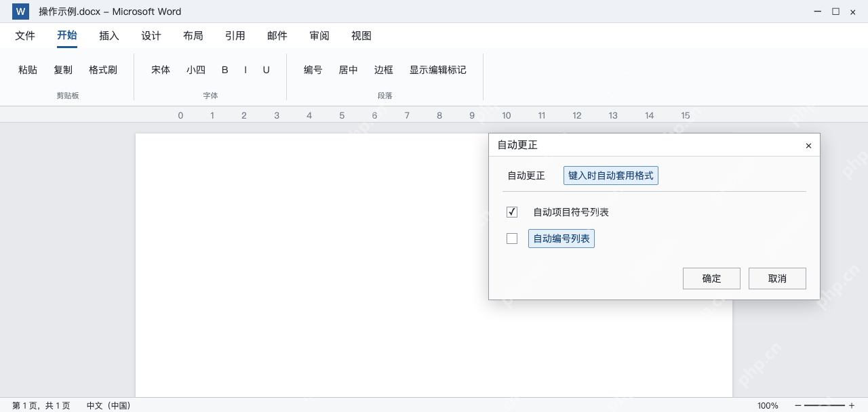Select the 键入时自动套用格式 dialog tab

click(611, 176)
